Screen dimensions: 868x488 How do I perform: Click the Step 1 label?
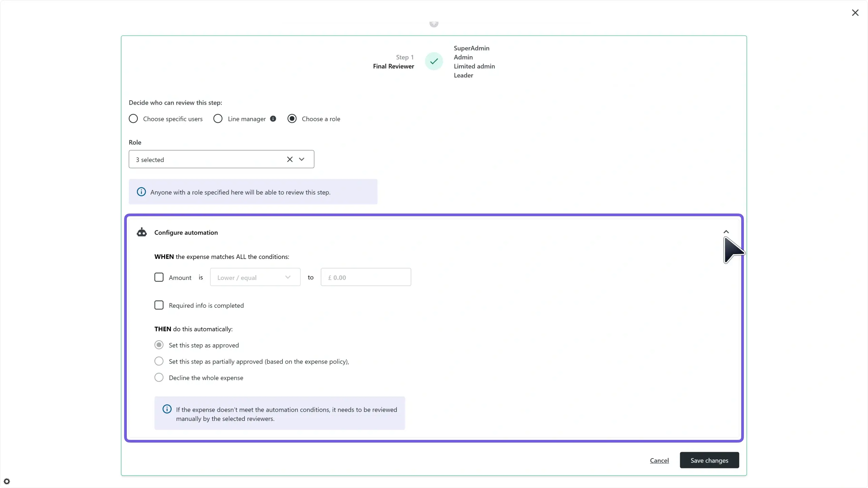click(405, 57)
